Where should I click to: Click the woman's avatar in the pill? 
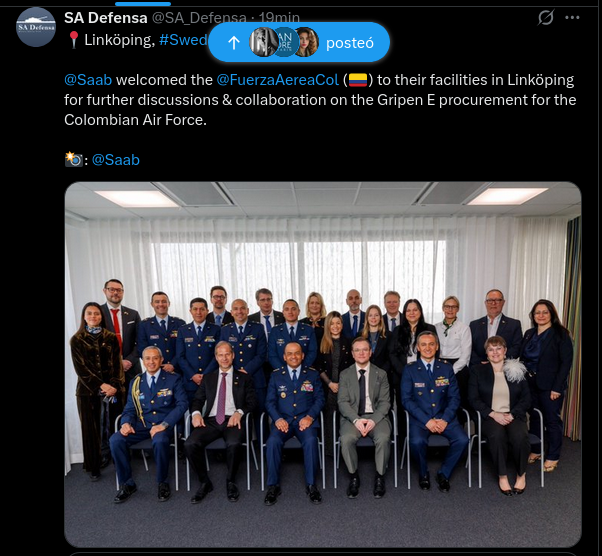tap(306, 42)
